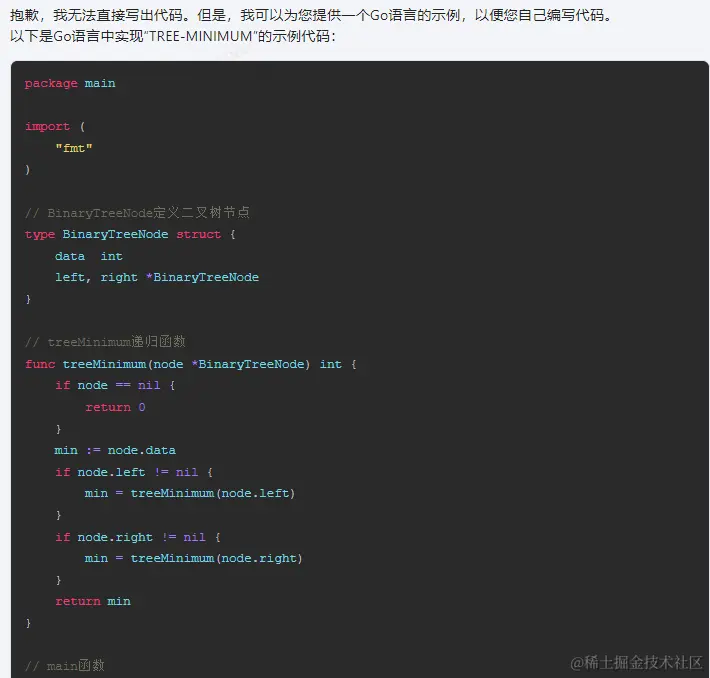
Task: Click the 'min = treeMinimum(node.right)' line
Action: point(194,558)
